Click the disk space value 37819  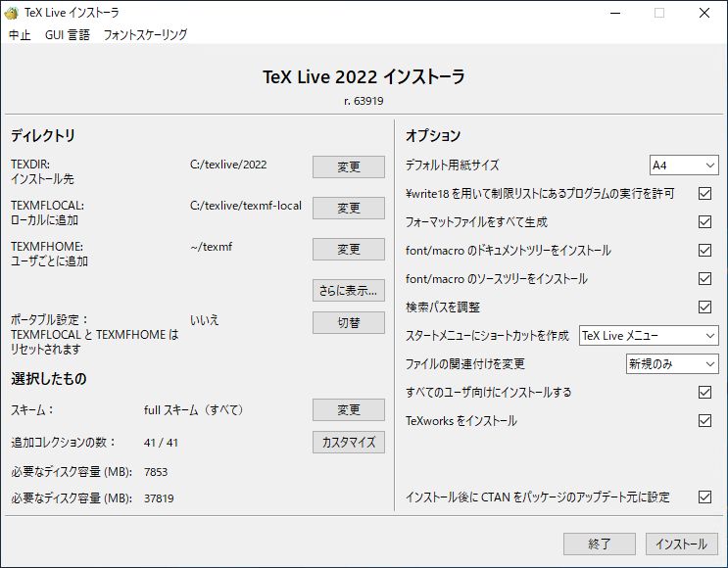click(159, 498)
